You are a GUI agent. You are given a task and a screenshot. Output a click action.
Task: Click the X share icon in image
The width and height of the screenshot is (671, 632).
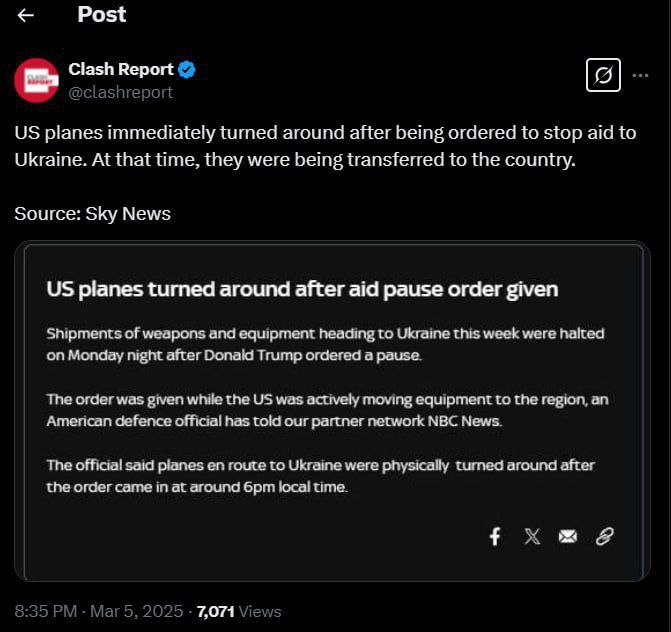(532, 537)
